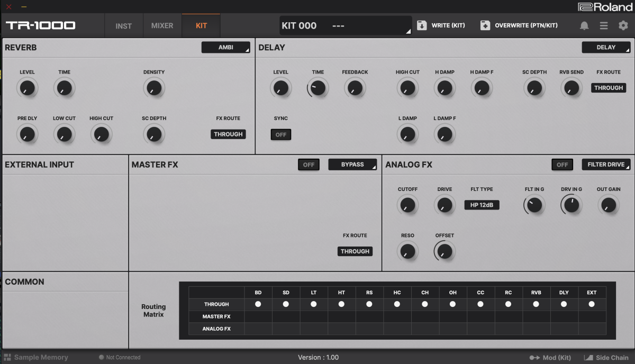635x364 pixels.
Task: Click the Delay FX ROUTE THROUGH button
Action: click(609, 88)
